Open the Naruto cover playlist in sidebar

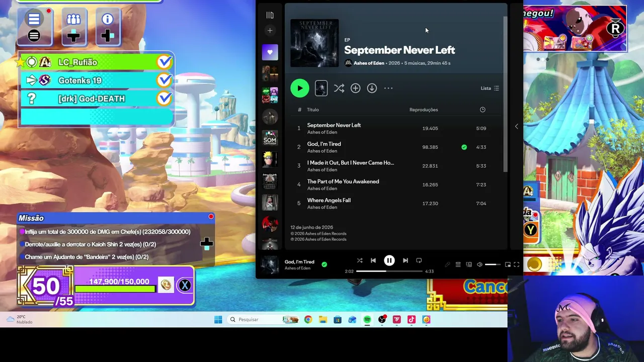pos(270,159)
